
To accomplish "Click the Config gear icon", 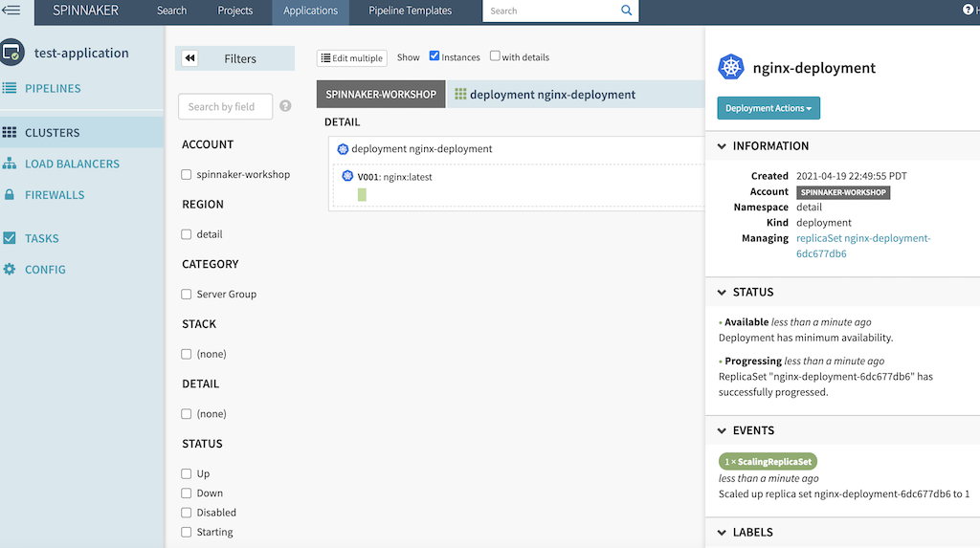I will point(10,270).
